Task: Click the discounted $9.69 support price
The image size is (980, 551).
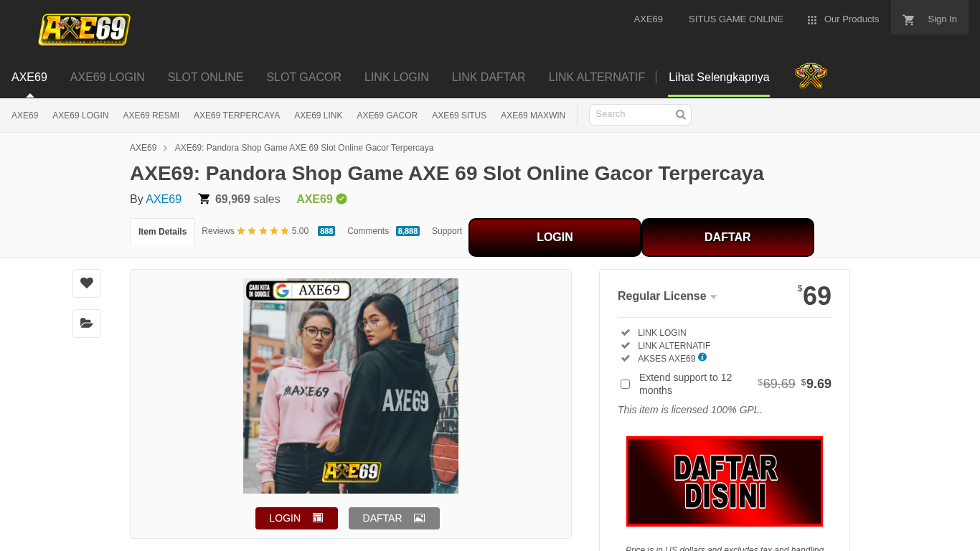Action: [816, 384]
